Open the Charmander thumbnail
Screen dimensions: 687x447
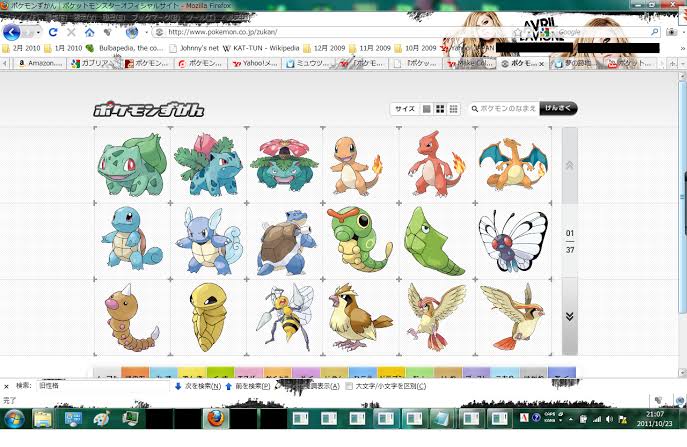pos(360,165)
